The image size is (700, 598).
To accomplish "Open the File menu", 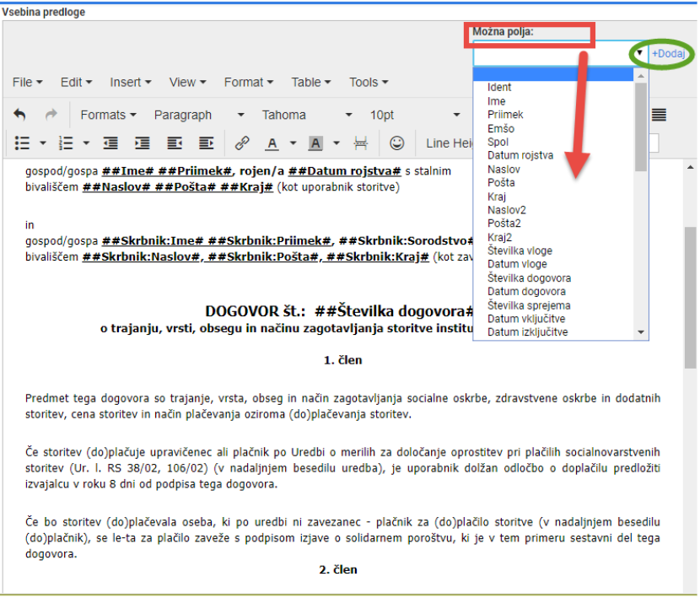I will [x=27, y=82].
